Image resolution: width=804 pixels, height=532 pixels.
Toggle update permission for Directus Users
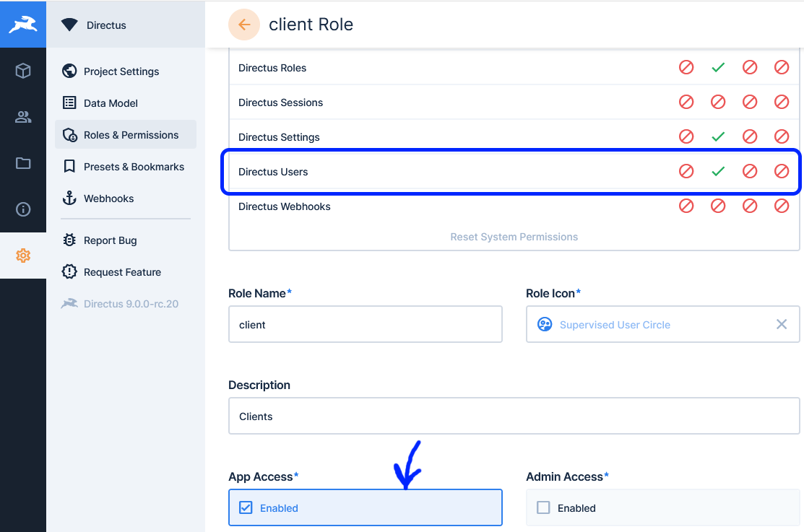point(750,171)
